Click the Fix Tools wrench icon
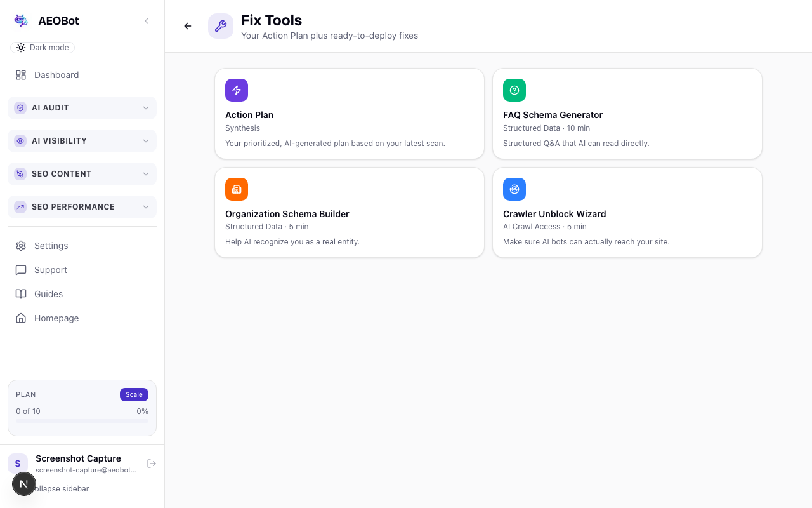Screen dimensions: 812x508 221,26
